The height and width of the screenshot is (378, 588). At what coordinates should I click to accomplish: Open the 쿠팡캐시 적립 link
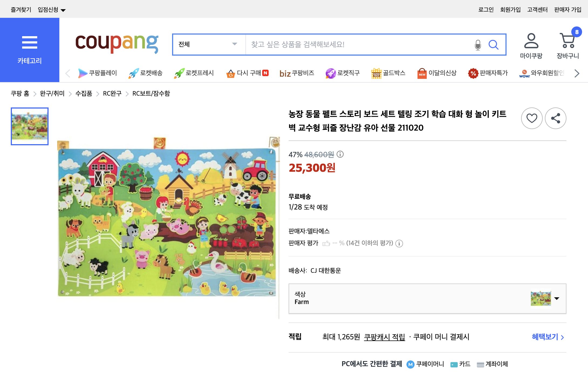(385, 337)
